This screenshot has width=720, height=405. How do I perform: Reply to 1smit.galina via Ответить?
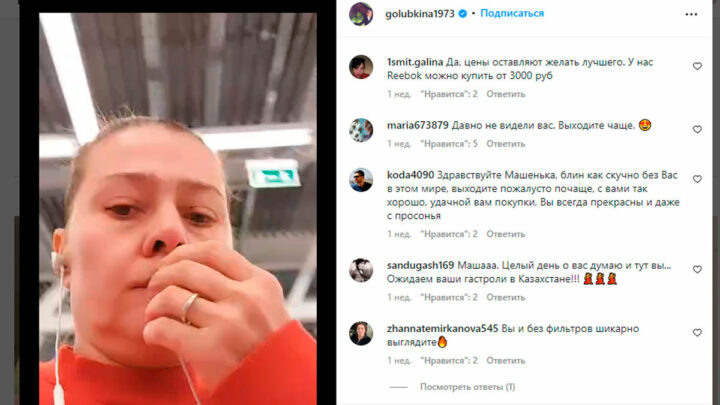tap(506, 94)
